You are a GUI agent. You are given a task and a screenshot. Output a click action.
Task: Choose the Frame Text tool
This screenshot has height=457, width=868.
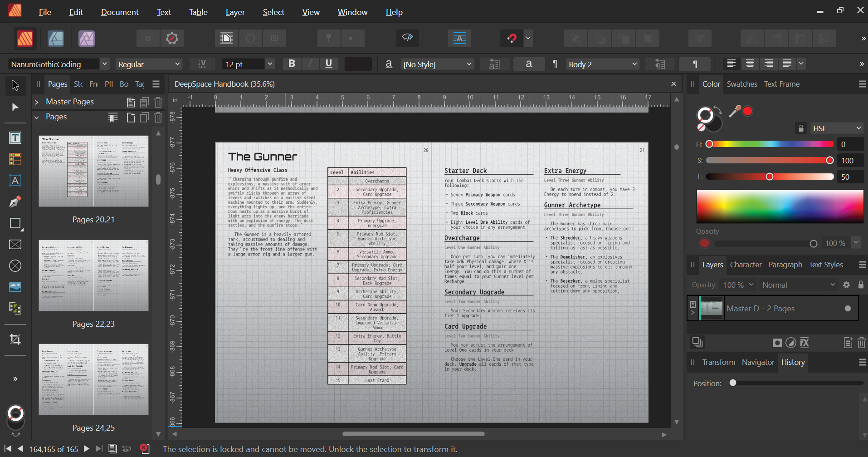click(x=15, y=138)
